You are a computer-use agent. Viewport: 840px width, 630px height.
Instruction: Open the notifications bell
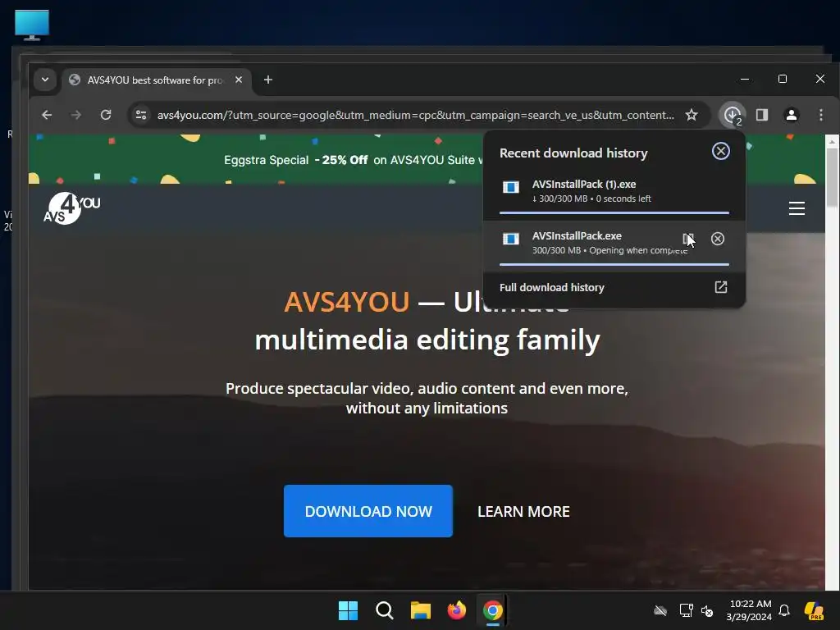click(x=784, y=610)
